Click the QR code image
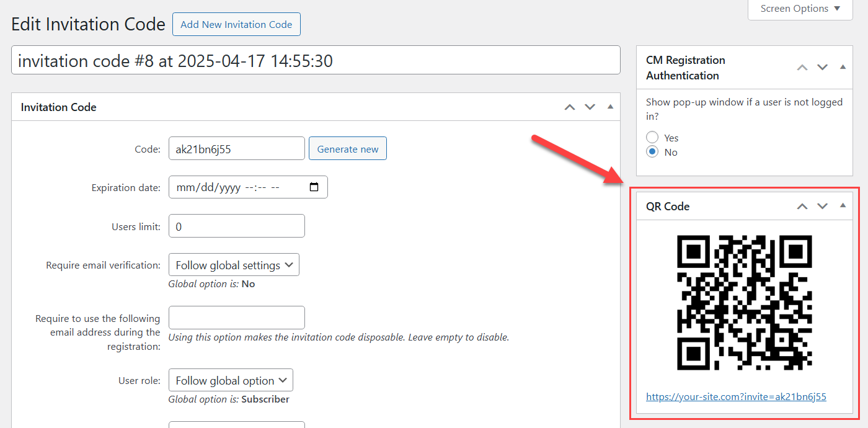 pos(745,303)
